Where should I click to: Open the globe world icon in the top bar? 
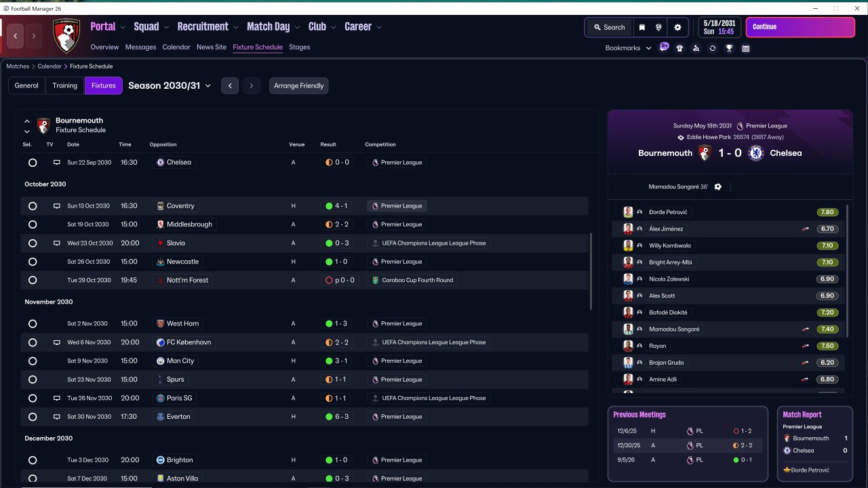click(x=658, y=27)
